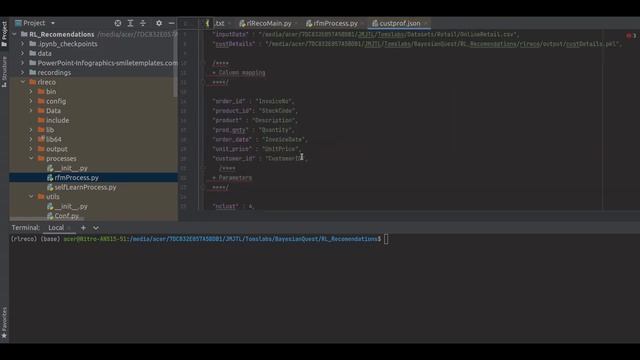Select Conf.py in utils folder
The width and height of the screenshot is (640, 360).
point(66,216)
